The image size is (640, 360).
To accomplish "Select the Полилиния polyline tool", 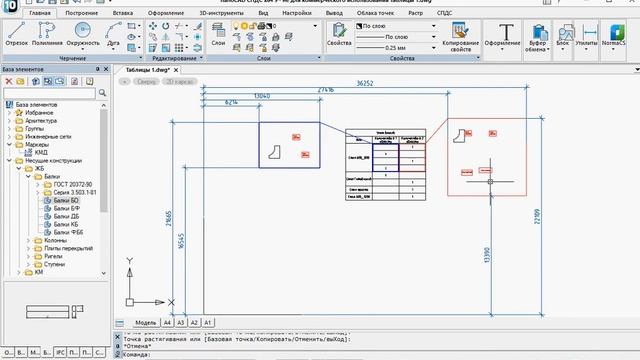I will tap(47, 34).
